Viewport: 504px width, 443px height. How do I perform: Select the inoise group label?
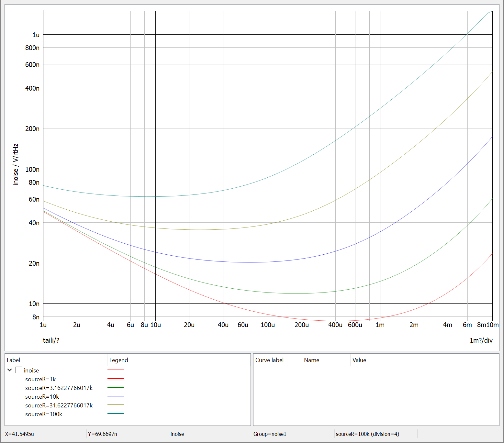point(31,371)
